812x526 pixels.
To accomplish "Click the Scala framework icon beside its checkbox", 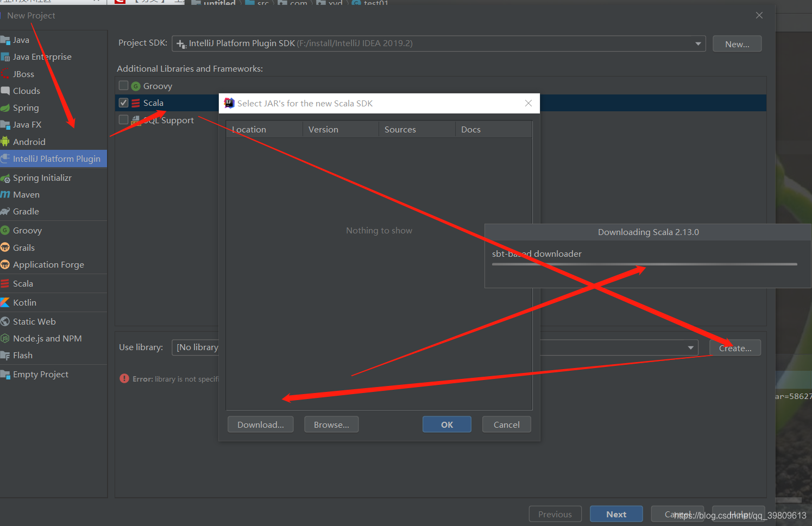I will (x=136, y=103).
